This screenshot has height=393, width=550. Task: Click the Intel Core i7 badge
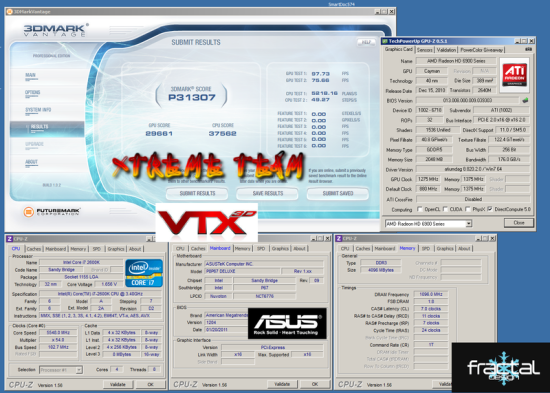tap(144, 273)
